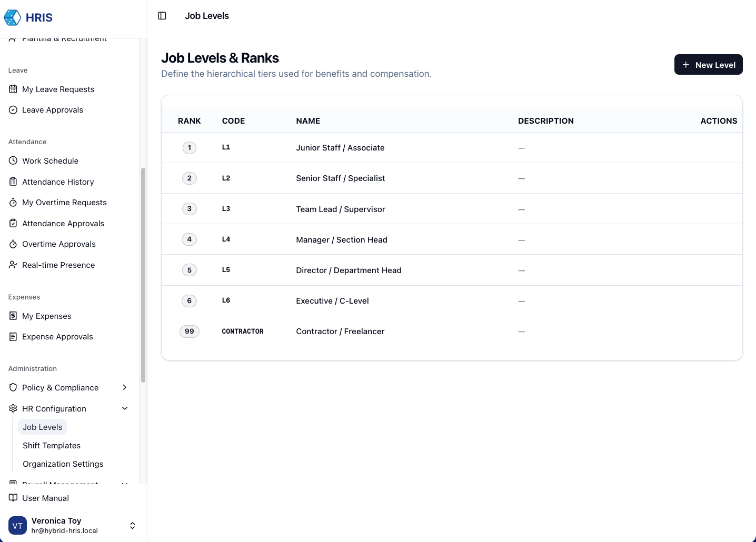756x542 pixels.
Task: Click the Work Schedule clock icon
Action: click(13, 161)
